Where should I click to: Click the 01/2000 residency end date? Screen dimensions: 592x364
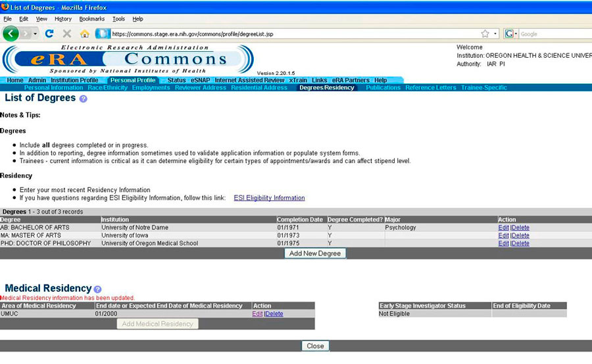click(106, 314)
